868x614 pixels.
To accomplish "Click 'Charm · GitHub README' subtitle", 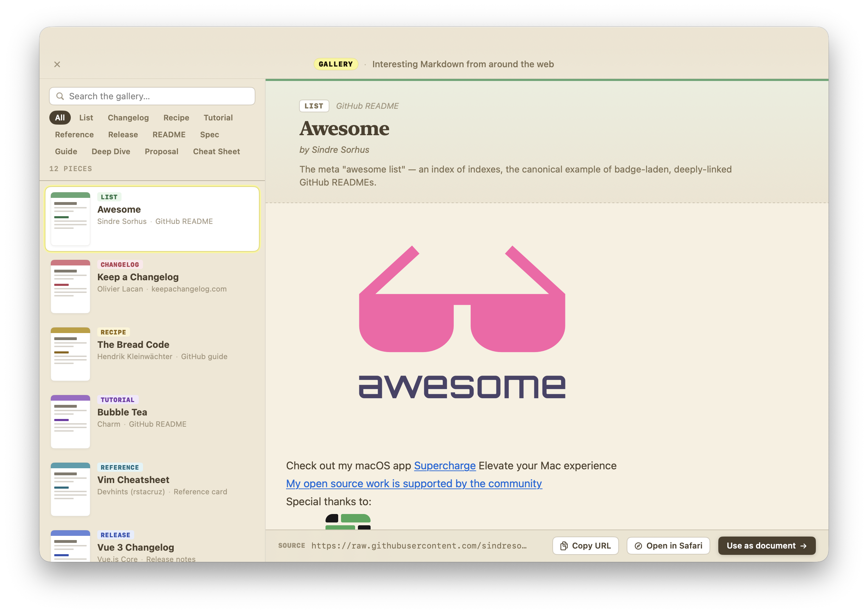I will tap(142, 424).
